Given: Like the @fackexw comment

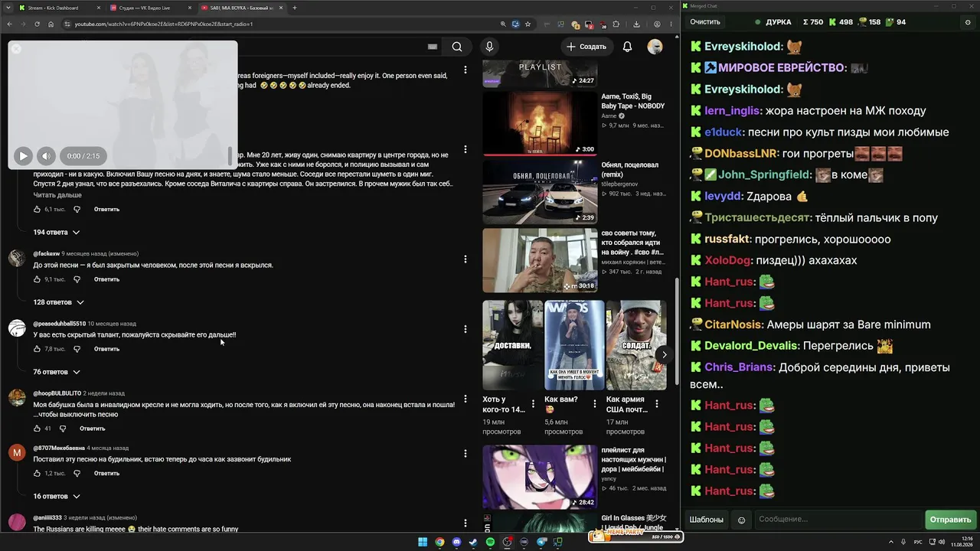Looking at the screenshot, I should (37, 279).
